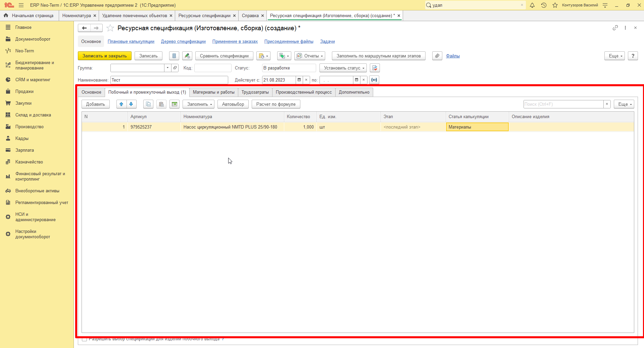Open the 'Еще' menu next to the table search
Viewport: 644px width, 348px height.
click(624, 104)
